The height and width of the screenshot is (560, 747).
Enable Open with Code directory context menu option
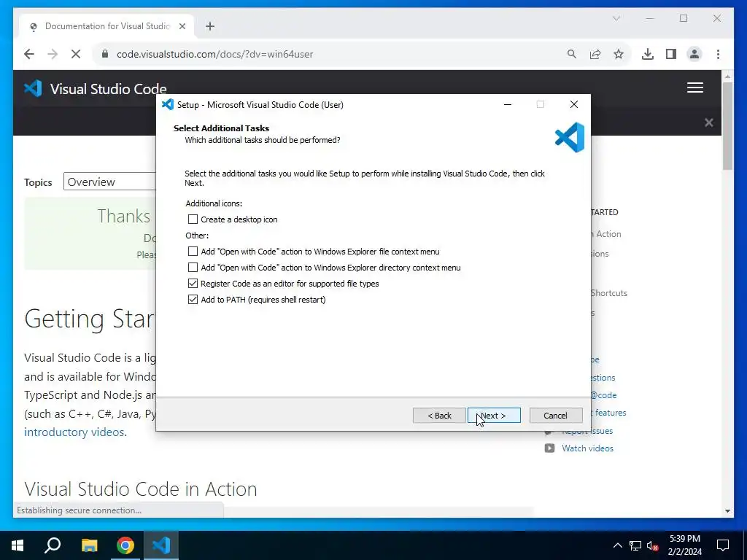pos(193,268)
